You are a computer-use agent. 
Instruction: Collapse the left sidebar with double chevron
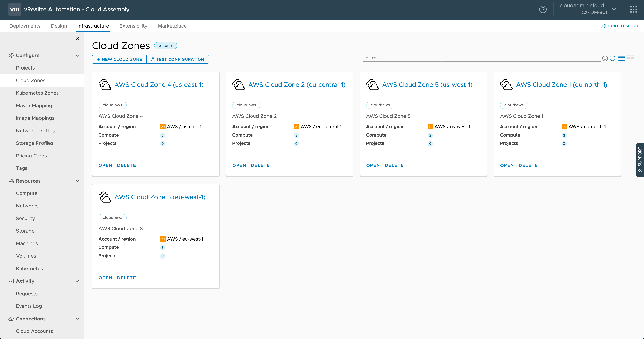coord(77,38)
